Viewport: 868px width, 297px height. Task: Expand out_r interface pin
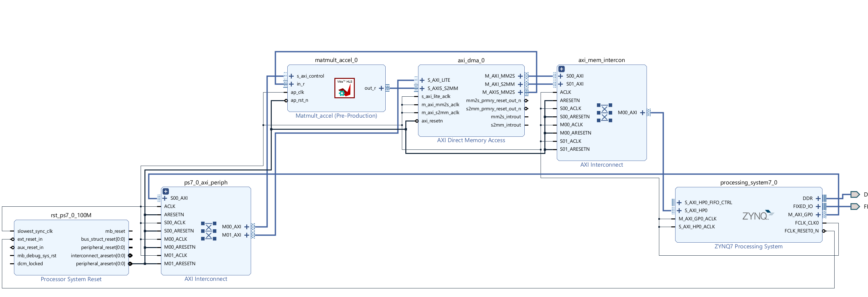click(x=381, y=88)
